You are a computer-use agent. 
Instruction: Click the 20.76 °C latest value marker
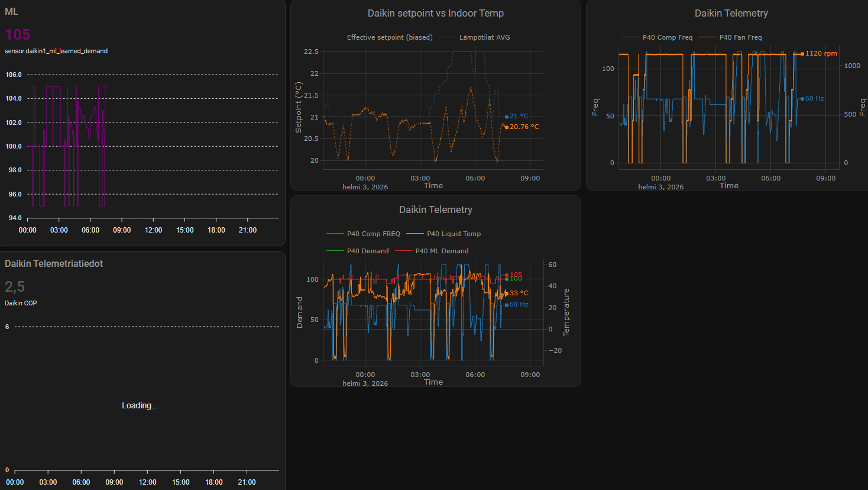(524, 127)
